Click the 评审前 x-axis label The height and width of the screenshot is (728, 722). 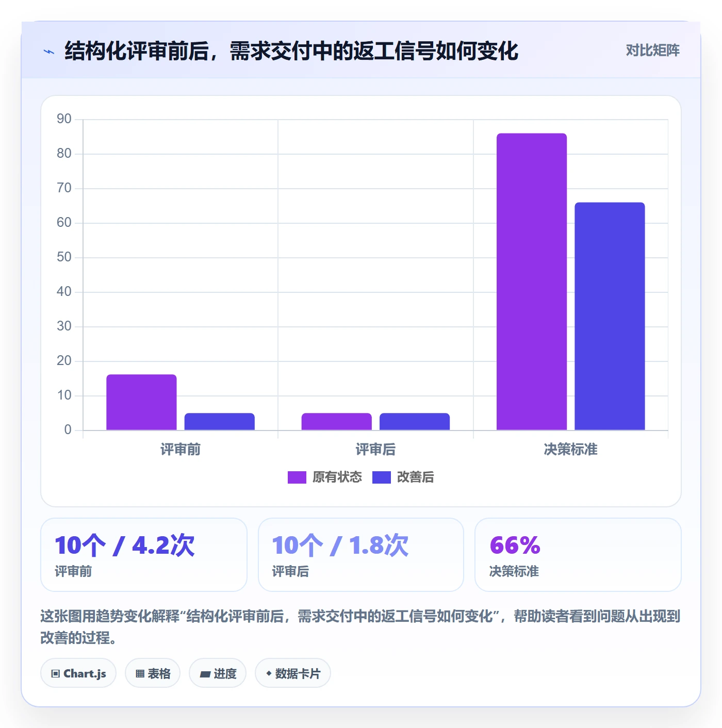(180, 450)
